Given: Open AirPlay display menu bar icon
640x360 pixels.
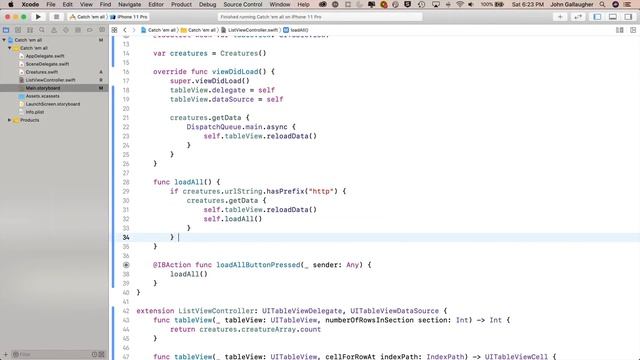Looking at the screenshot, I should coord(436,4).
